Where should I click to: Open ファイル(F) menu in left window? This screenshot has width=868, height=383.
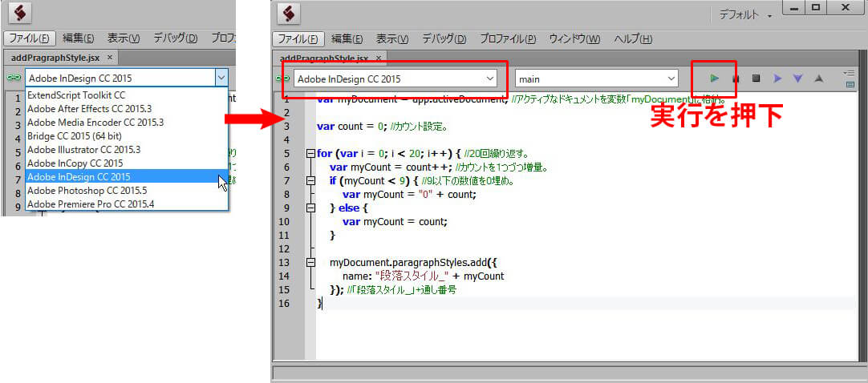click(x=29, y=38)
